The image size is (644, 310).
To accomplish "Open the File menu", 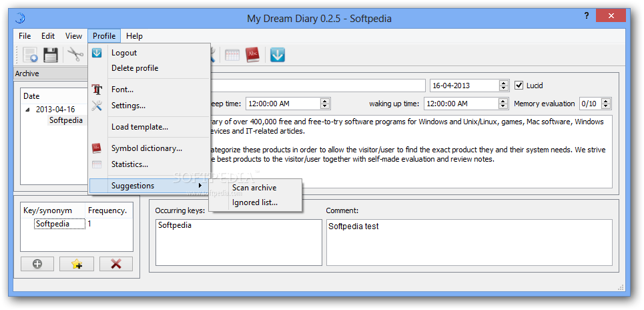I will 25,36.
